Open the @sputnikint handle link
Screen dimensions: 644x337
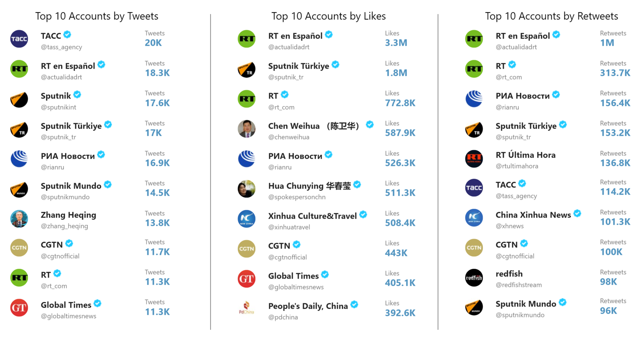[x=58, y=107]
